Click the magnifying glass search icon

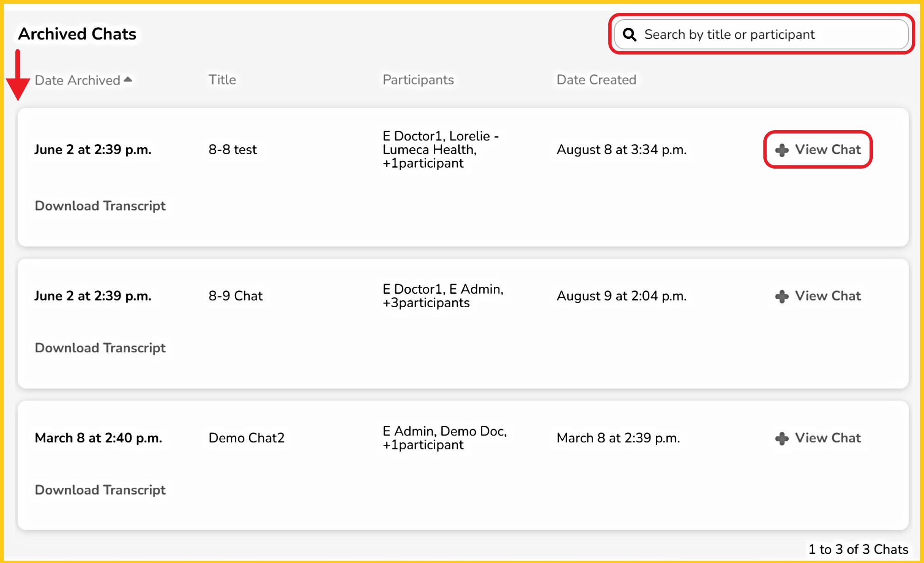[x=630, y=35]
